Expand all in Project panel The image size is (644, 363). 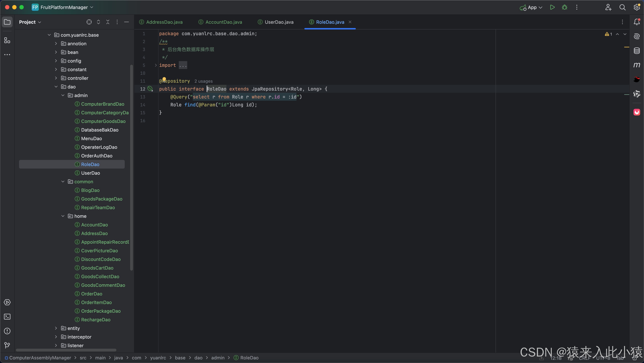pyautogui.click(x=98, y=22)
